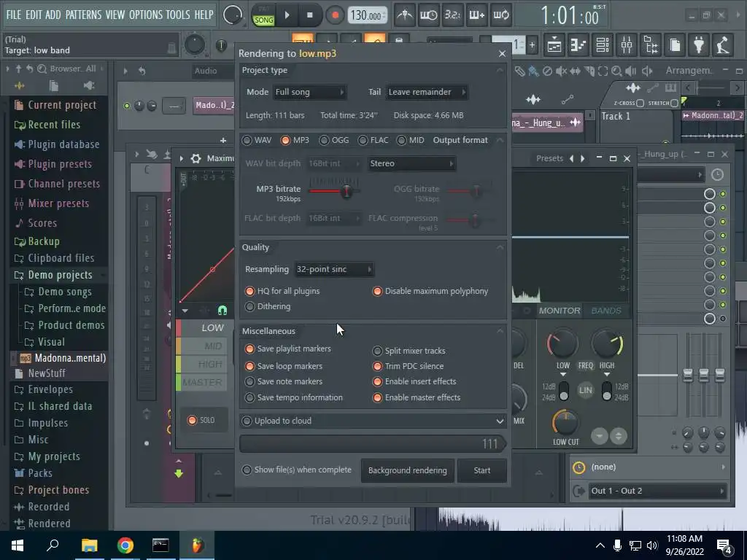Open the Tail Leave remainder dropdown
This screenshot has height=560, width=747.
(427, 92)
